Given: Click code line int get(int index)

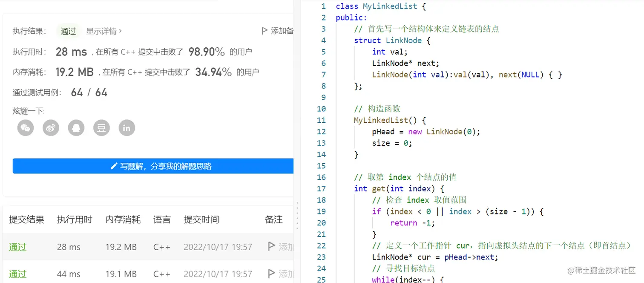Looking at the screenshot, I should [399, 188].
